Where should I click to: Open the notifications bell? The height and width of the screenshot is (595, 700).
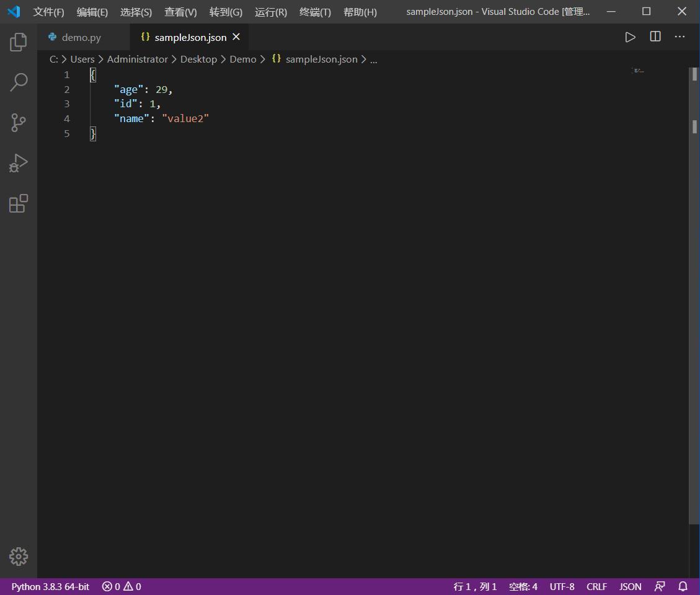(681, 586)
